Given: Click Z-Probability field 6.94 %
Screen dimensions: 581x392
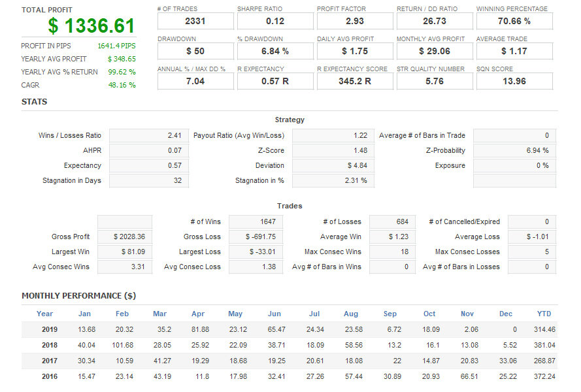Looking at the screenshot, I should click(x=514, y=150).
